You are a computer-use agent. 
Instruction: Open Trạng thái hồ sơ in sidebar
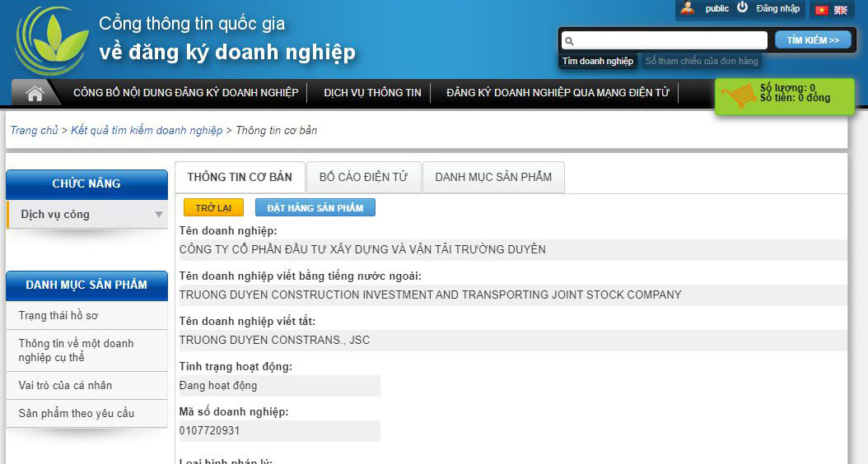pos(58,316)
